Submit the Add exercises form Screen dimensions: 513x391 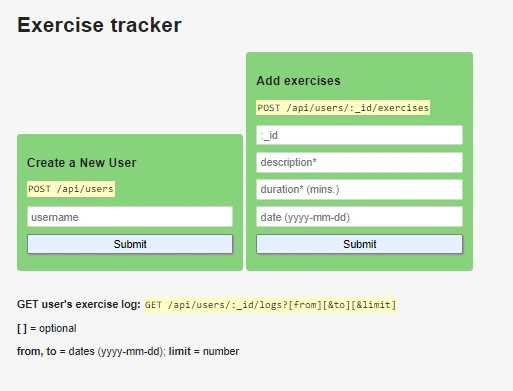[359, 244]
